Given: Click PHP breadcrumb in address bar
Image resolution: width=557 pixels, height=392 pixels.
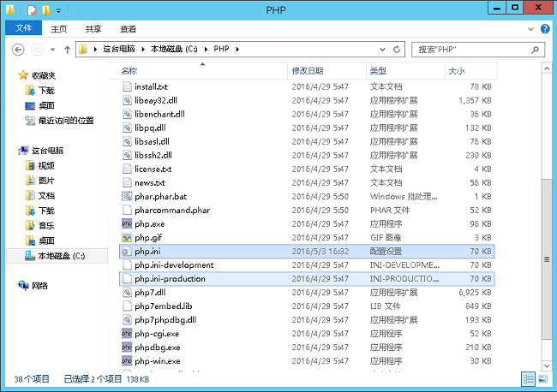Looking at the screenshot, I should point(221,49).
